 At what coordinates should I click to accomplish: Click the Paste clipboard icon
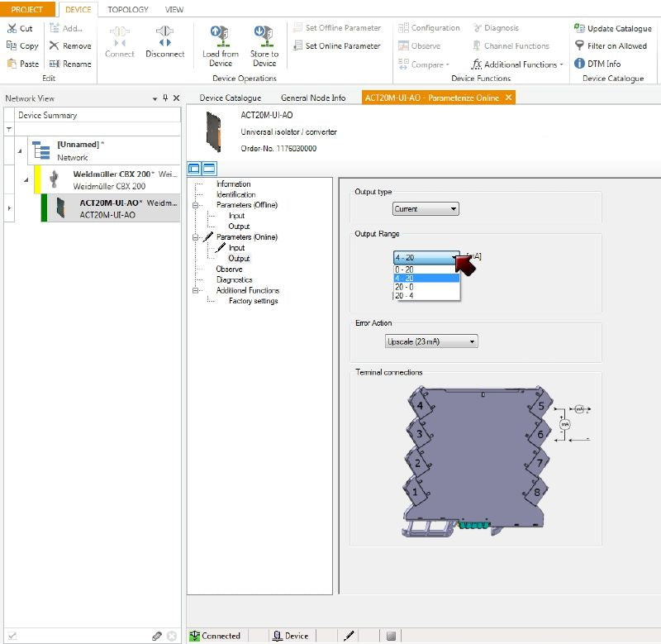tap(12, 64)
